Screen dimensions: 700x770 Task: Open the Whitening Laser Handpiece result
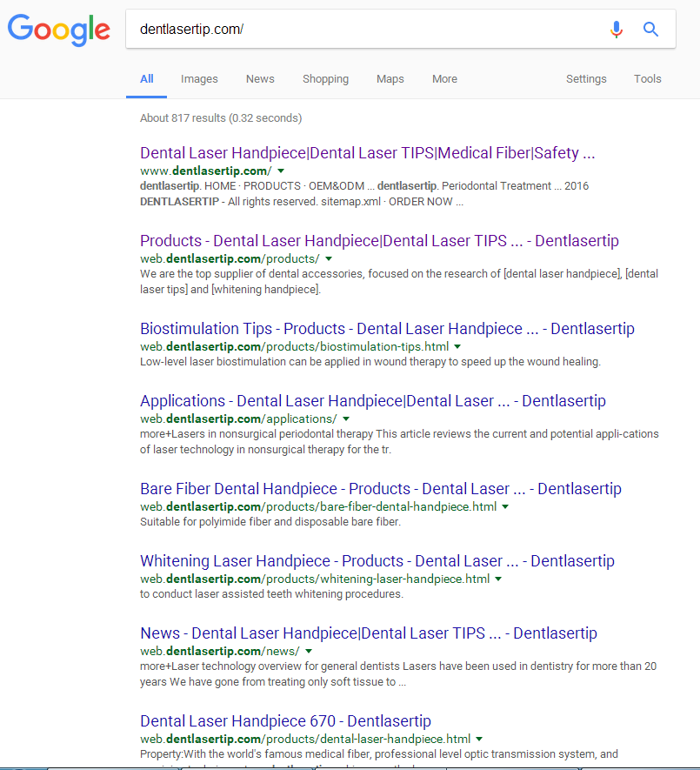(377, 561)
